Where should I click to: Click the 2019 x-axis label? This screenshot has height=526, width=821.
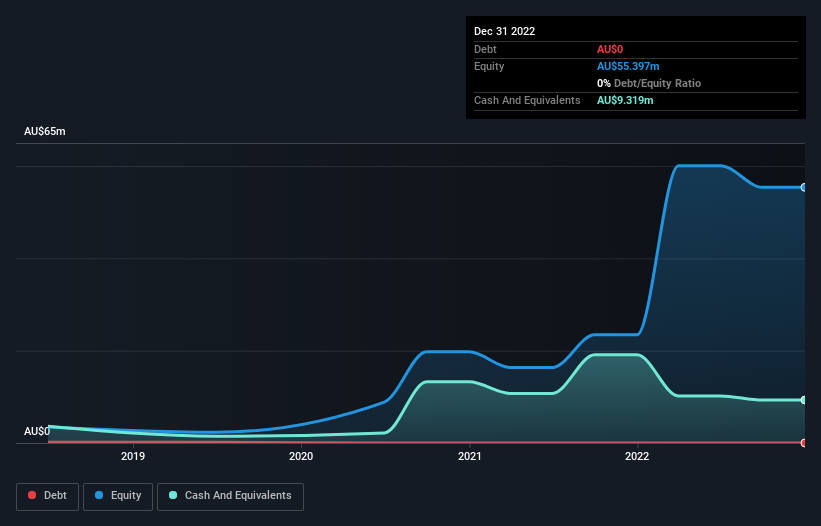point(133,456)
